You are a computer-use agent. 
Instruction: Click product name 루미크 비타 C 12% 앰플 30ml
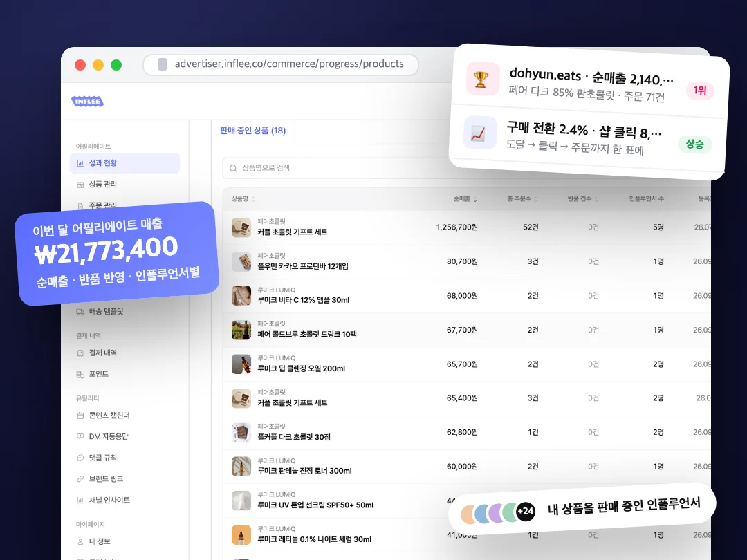[304, 300]
